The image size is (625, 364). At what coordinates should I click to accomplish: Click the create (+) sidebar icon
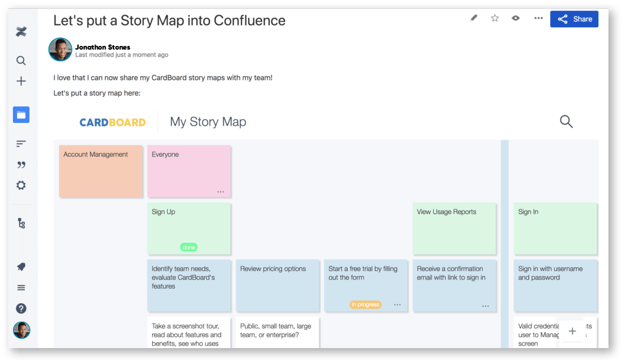pos(21,81)
